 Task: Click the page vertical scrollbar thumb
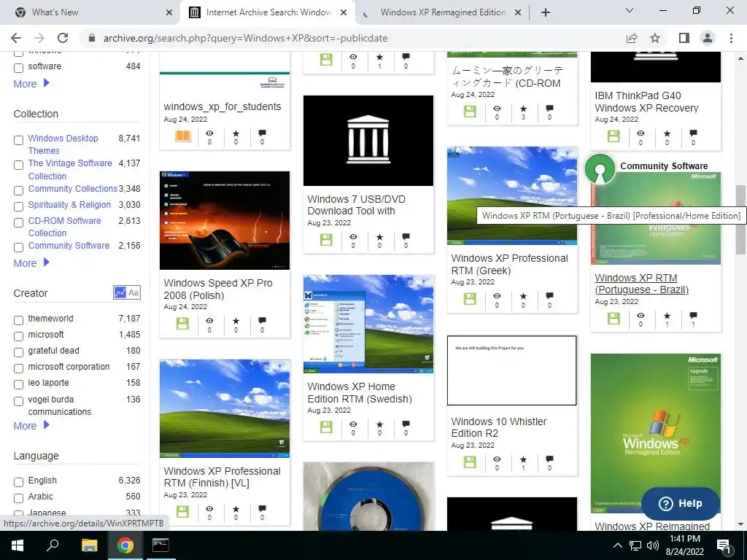click(740, 220)
